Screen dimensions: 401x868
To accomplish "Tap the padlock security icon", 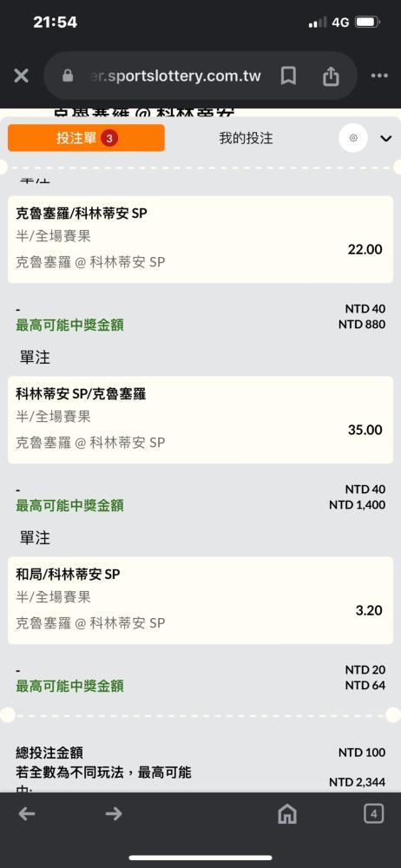I will (68, 76).
